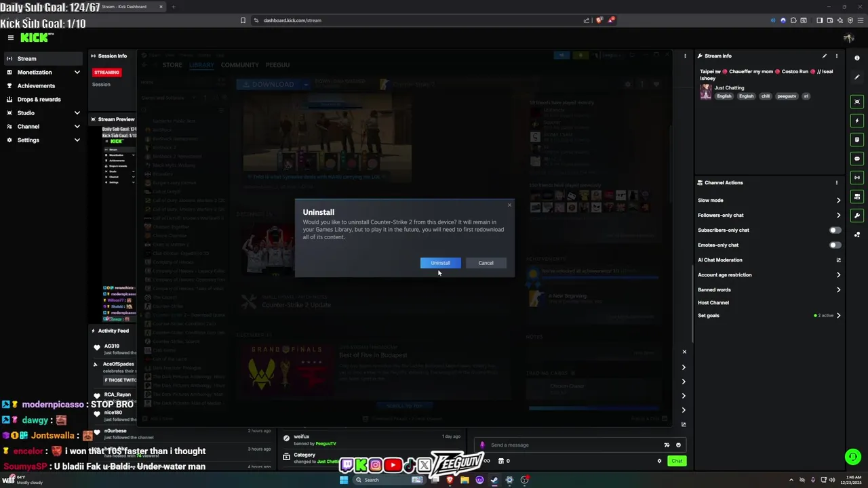The height and width of the screenshot is (488, 868).
Task: Click the info icon in right rail
Action: click(857, 58)
